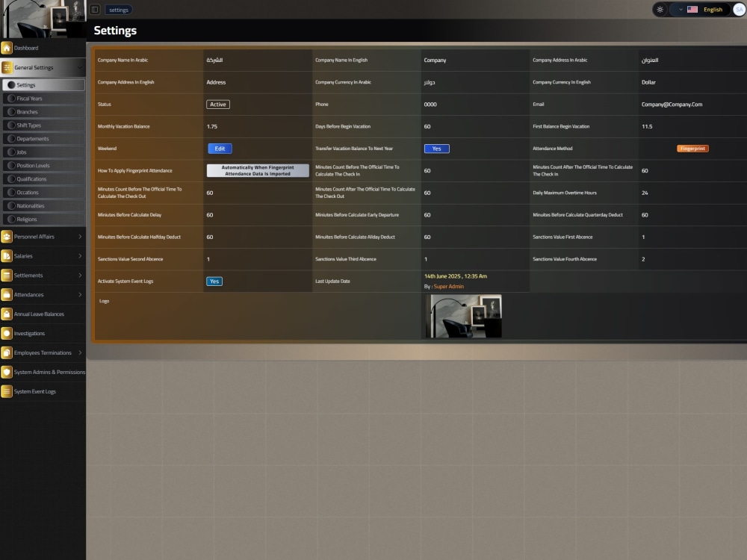Click the Attendances icon in sidebar
The image size is (747, 560).
(x=7, y=295)
